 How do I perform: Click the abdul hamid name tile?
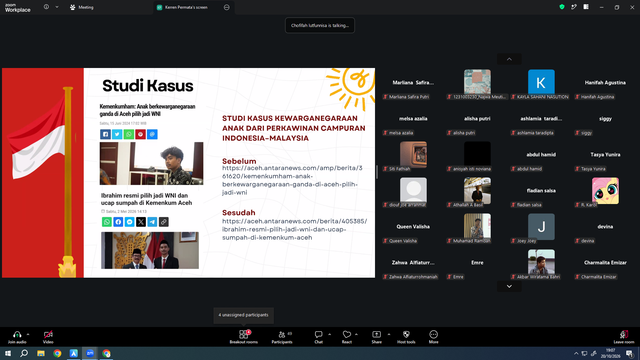541,154
